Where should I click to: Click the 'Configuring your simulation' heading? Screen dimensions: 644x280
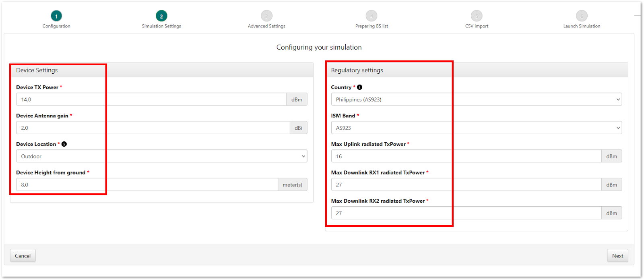tap(319, 48)
